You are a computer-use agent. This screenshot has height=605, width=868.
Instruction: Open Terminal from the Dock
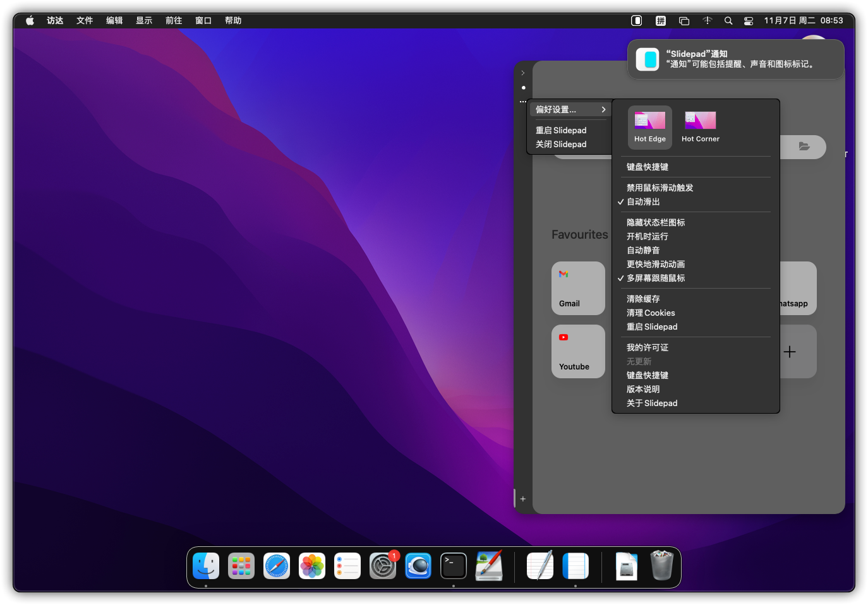click(454, 566)
